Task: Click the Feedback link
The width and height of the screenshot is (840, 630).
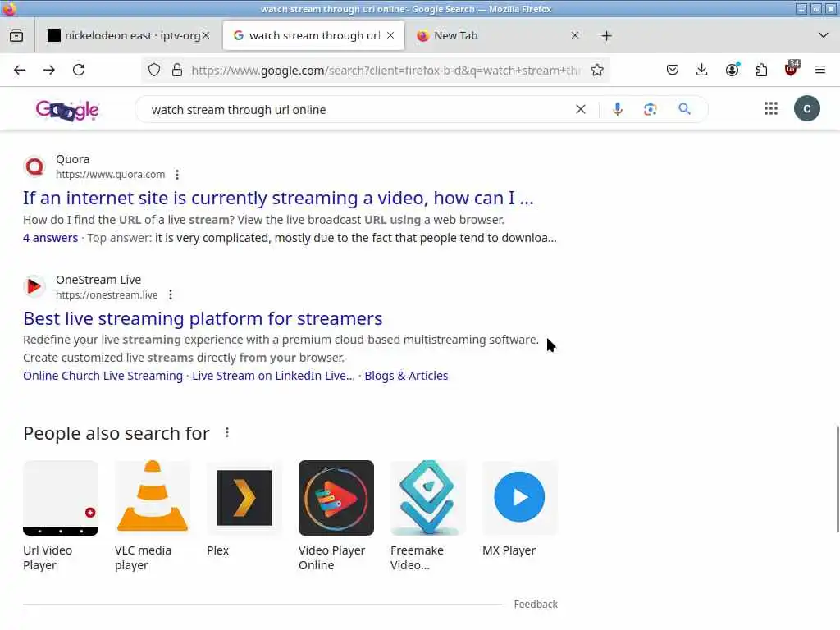Action: tap(536, 605)
